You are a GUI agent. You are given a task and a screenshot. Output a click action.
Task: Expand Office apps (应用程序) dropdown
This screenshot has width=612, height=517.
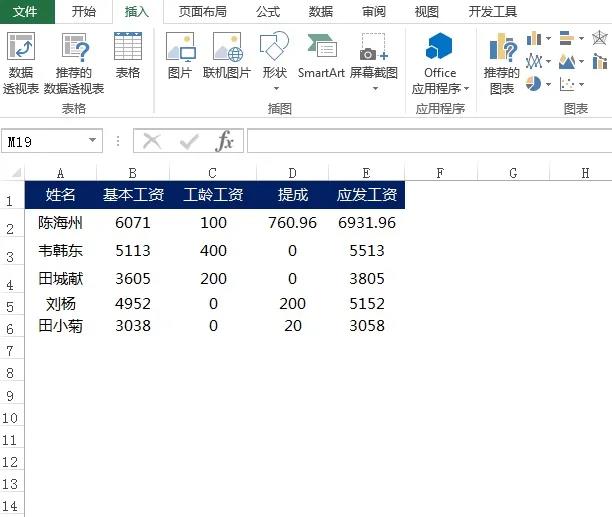pyautogui.click(x=440, y=88)
